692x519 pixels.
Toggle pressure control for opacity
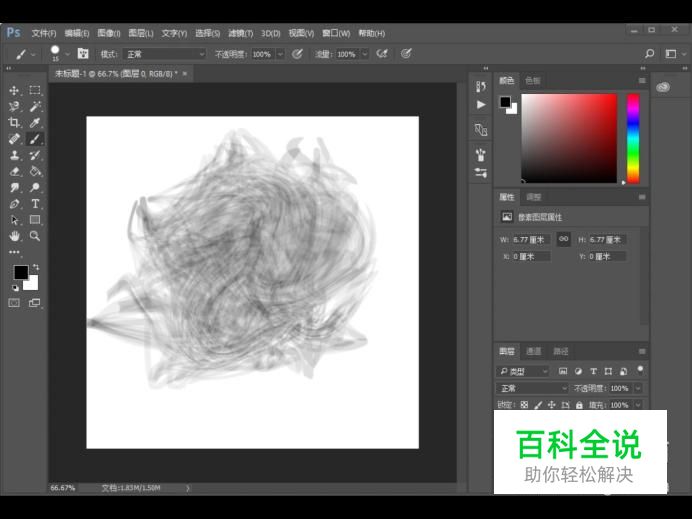pos(297,54)
